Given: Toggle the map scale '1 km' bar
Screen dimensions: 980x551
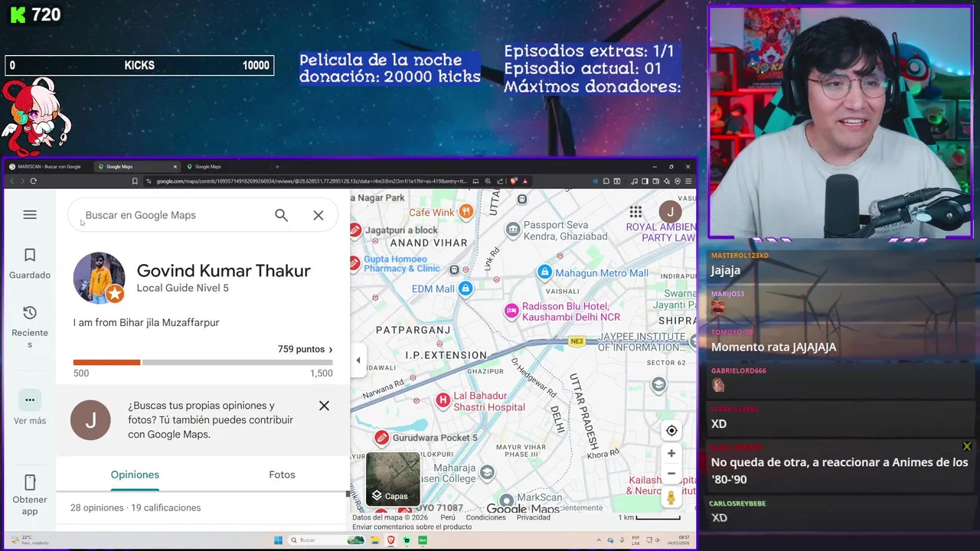Looking at the screenshot, I should pos(649,517).
